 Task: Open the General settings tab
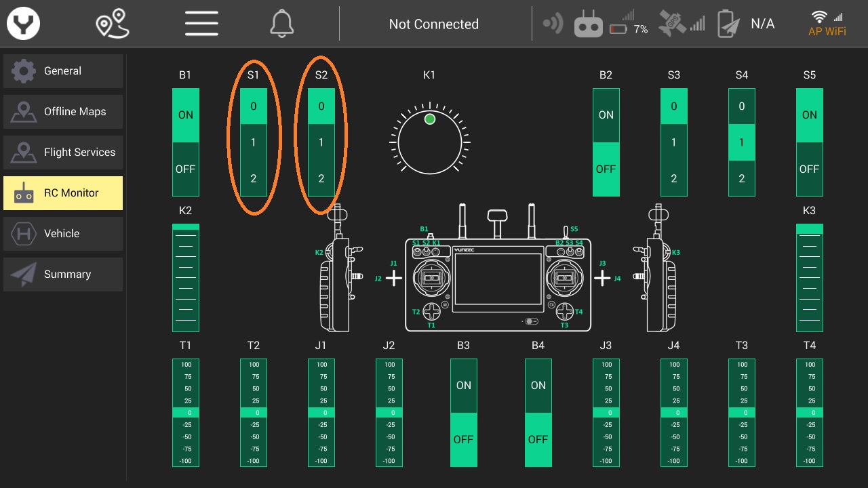point(63,71)
